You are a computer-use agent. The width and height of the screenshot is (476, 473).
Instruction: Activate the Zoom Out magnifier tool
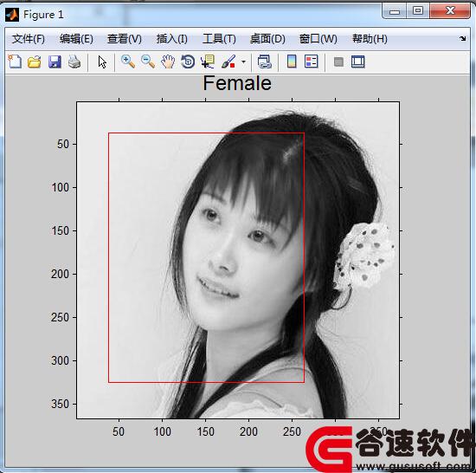point(148,62)
